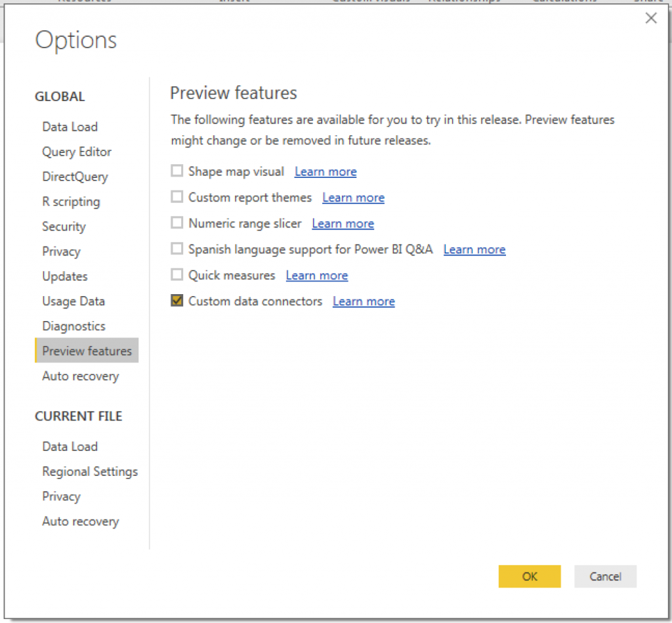Open Learn more for Quick measures
Image resolution: width=672 pixels, height=623 pixels.
click(317, 275)
